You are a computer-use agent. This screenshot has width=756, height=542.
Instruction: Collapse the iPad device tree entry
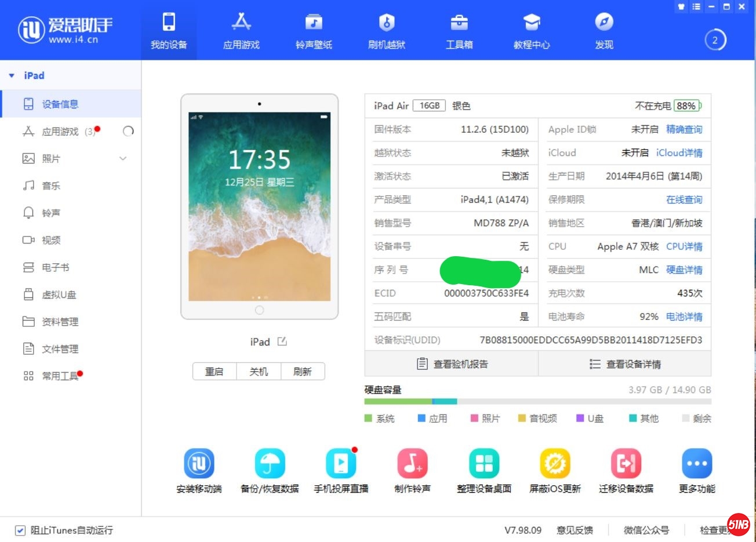pos(10,75)
